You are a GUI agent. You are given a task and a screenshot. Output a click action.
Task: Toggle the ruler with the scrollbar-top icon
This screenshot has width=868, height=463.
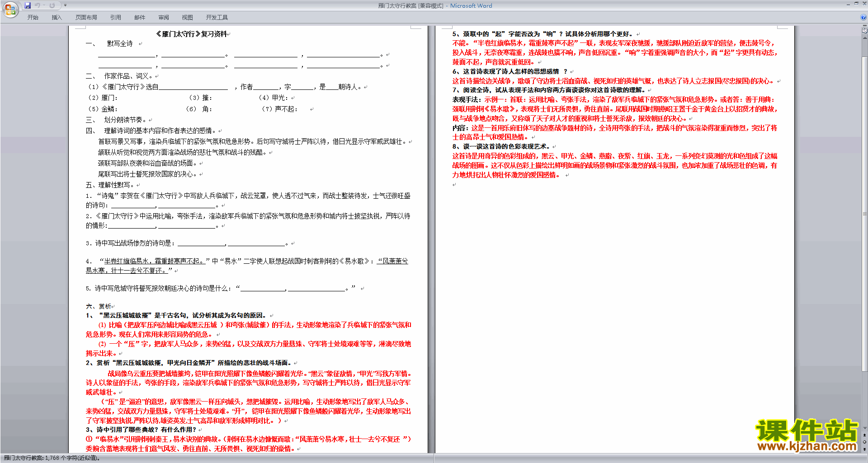pyautogui.click(x=865, y=31)
